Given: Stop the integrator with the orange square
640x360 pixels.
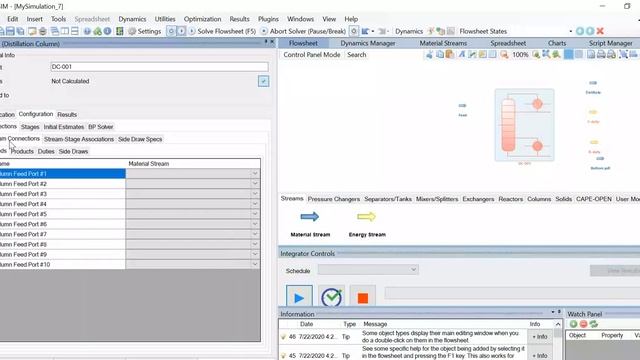Looking at the screenshot, I should coord(363,297).
